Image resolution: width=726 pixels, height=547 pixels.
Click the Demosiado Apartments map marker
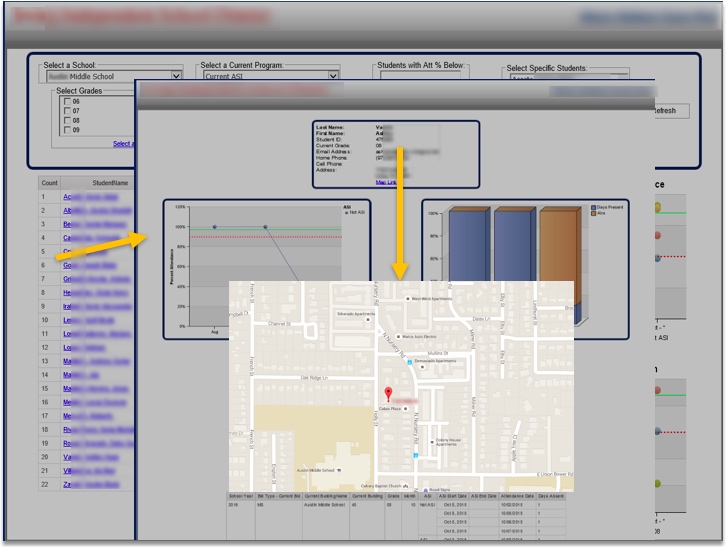tap(422, 367)
